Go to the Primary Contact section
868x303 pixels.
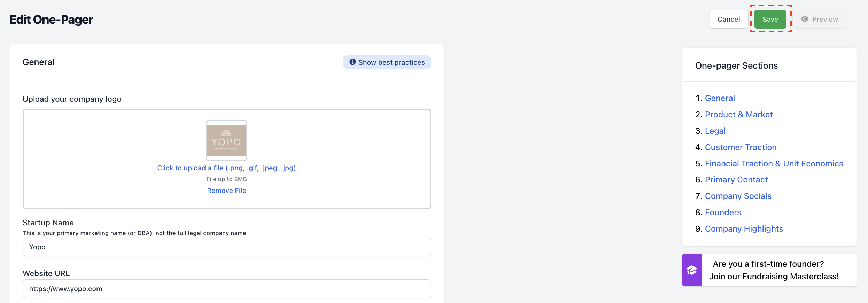click(736, 179)
